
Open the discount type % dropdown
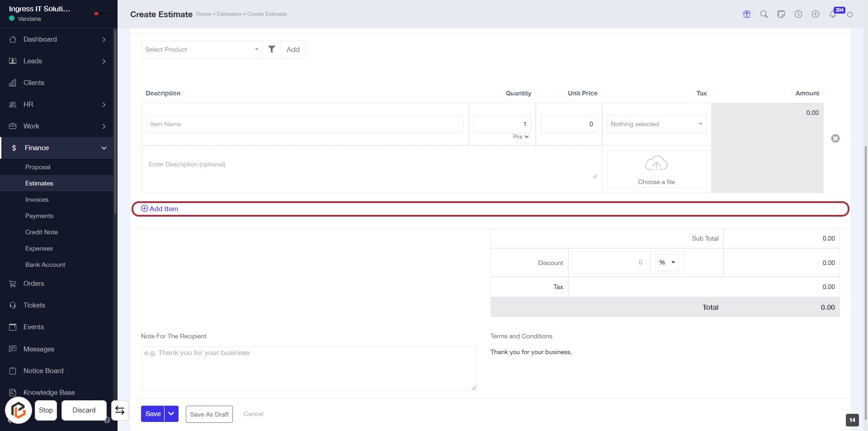667,262
